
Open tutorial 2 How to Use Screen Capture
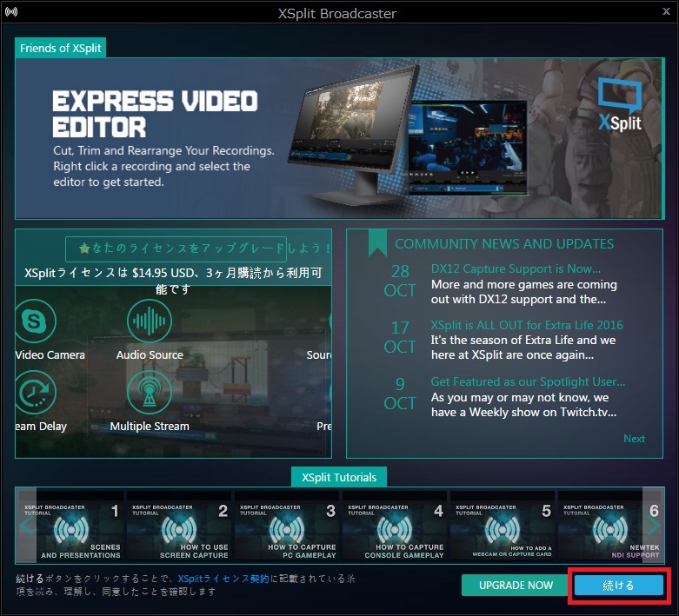pos(179,525)
